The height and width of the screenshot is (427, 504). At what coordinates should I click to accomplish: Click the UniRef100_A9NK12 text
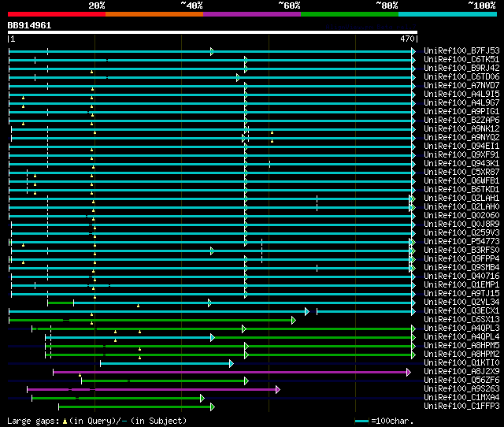(461, 129)
